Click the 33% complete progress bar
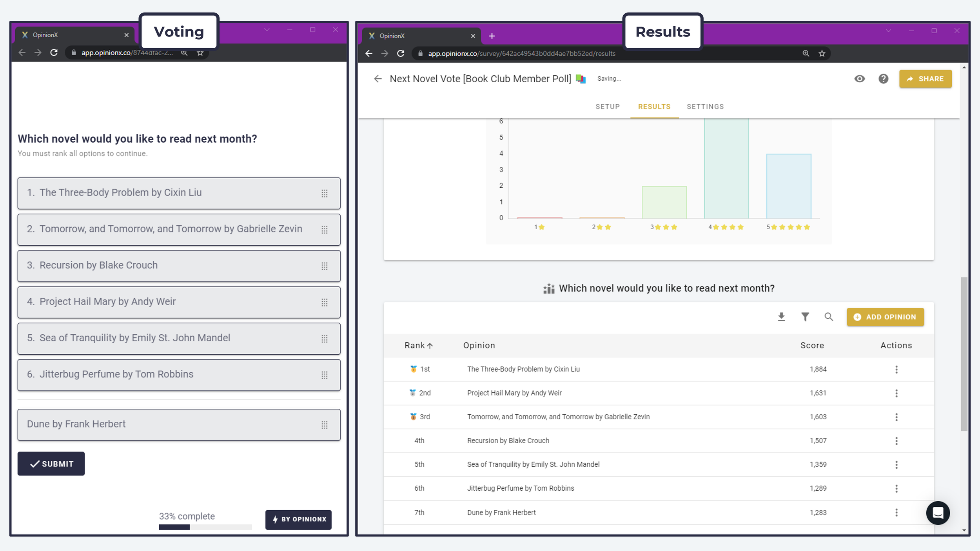980x551 pixels. pyautogui.click(x=205, y=527)
